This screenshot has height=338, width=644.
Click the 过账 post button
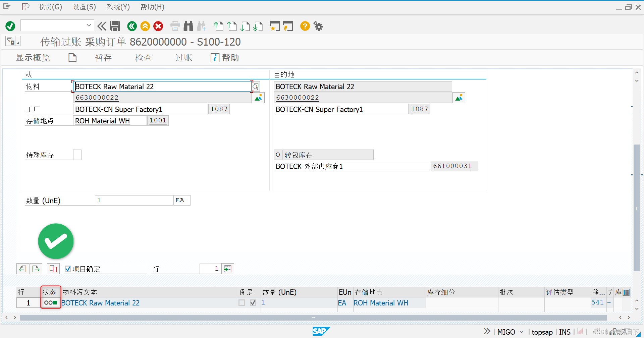point(183,58)
